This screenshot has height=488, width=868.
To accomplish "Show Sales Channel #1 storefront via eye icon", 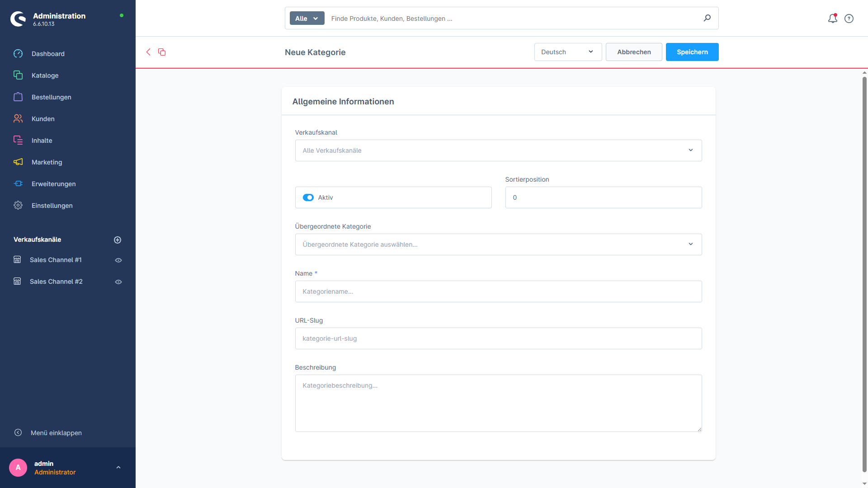I will pos(118,260).
